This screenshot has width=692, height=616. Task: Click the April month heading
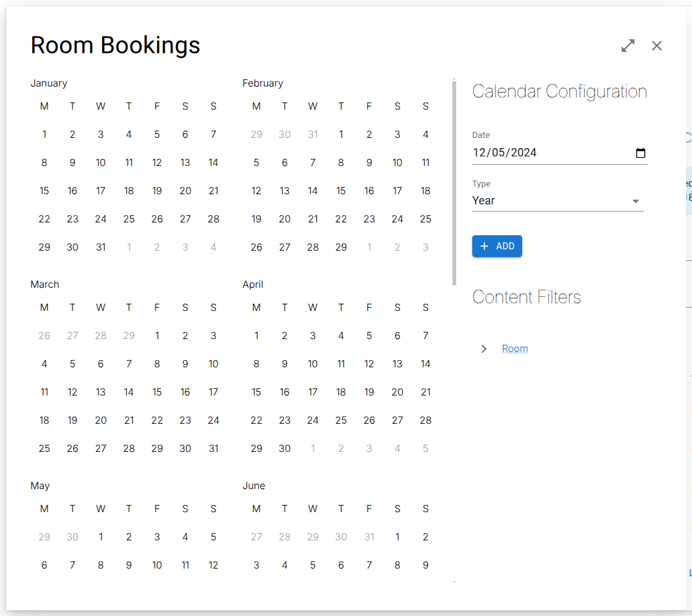click(x=253, y=285)
